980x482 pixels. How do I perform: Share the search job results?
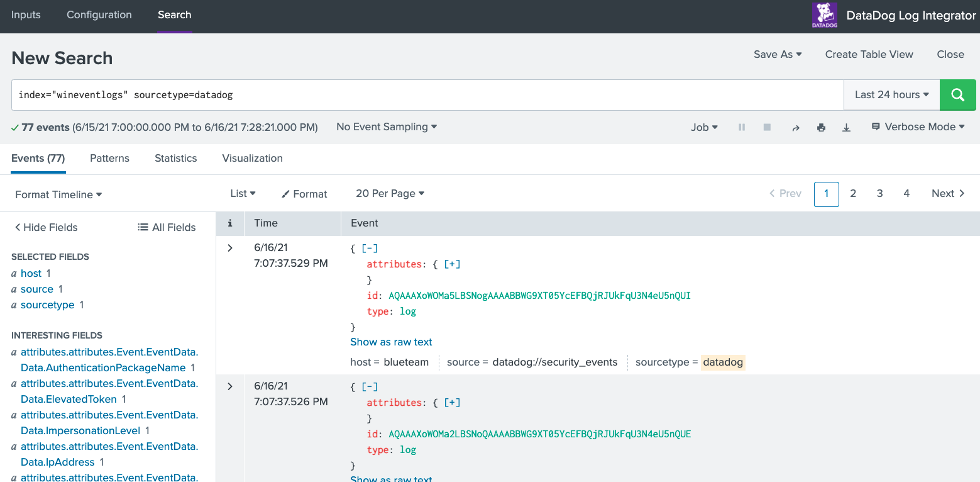click(796, 126)
